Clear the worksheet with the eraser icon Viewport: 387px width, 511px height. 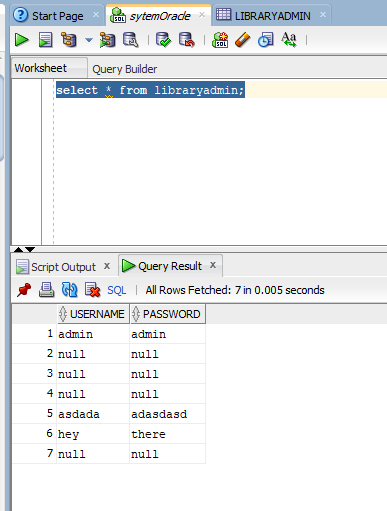[243, 40]
